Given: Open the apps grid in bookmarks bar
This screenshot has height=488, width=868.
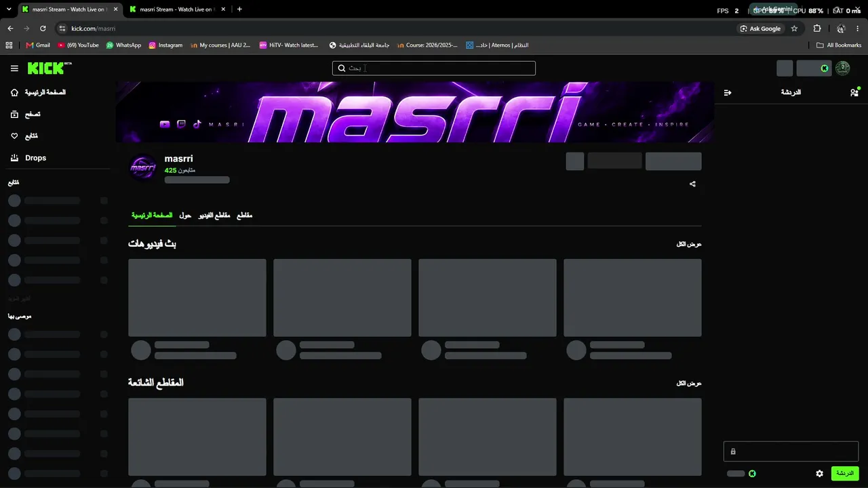Looking at the screenshot, I should coord(9,45).
